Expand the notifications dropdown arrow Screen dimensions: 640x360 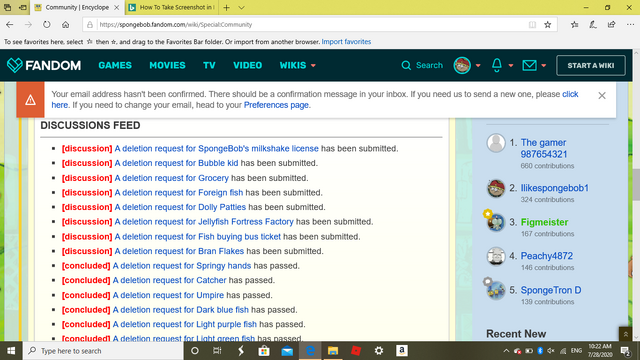[511, 66]
